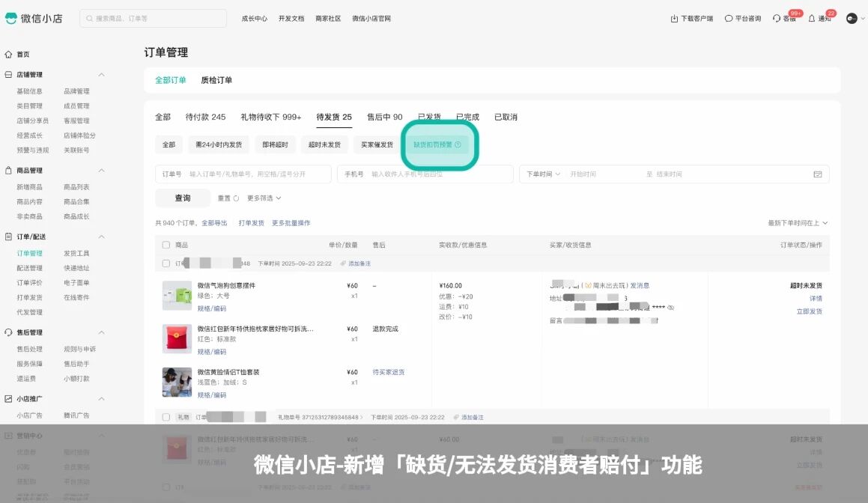Viewport: 868px width, 503px height.
Task: Click the 重置 refresh icon
Action: click(x=237, y=198)
